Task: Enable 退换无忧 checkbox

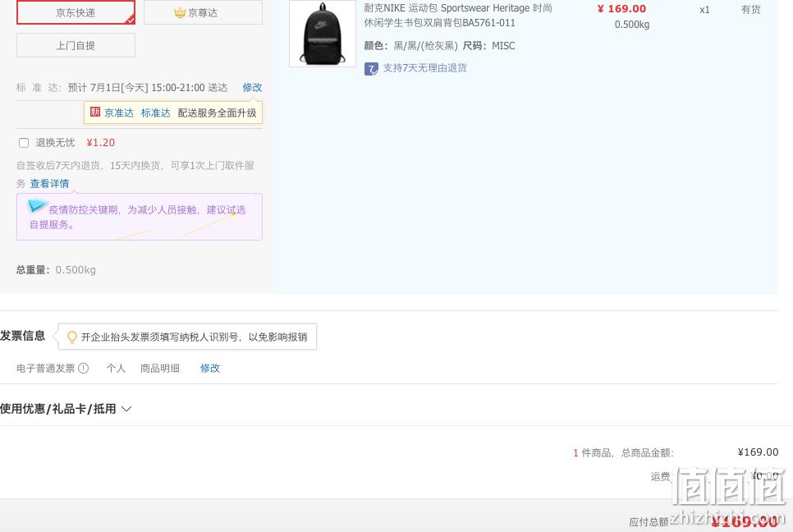Action: coord(24,143)
